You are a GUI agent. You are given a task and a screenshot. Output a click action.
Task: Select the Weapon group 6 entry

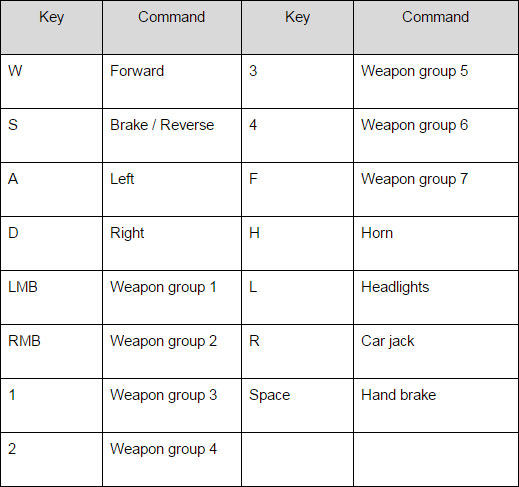click(436, 135)
